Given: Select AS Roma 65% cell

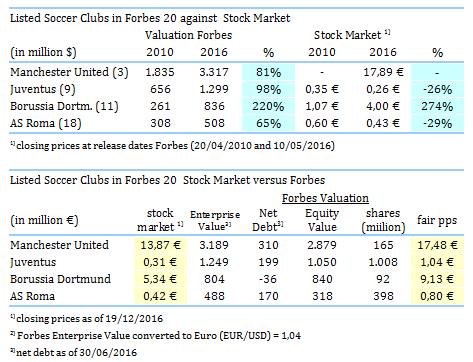Looking at the screenshot, I should click(x=268, y=123).
